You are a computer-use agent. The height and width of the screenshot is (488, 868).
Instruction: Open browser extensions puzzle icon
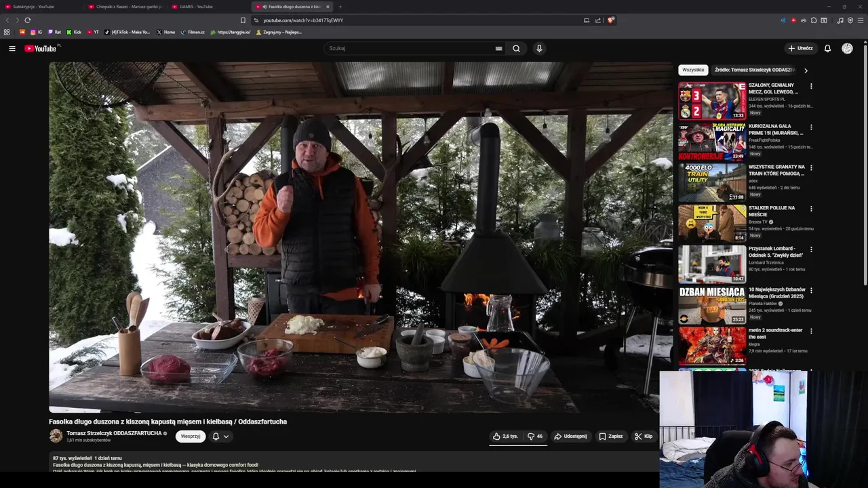[814, 20]
